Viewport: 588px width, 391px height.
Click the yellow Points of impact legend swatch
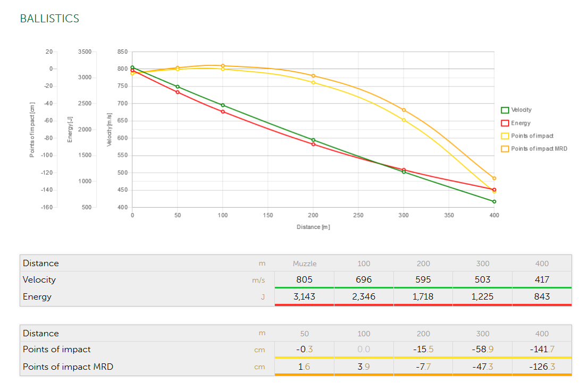tap(505, 136)
